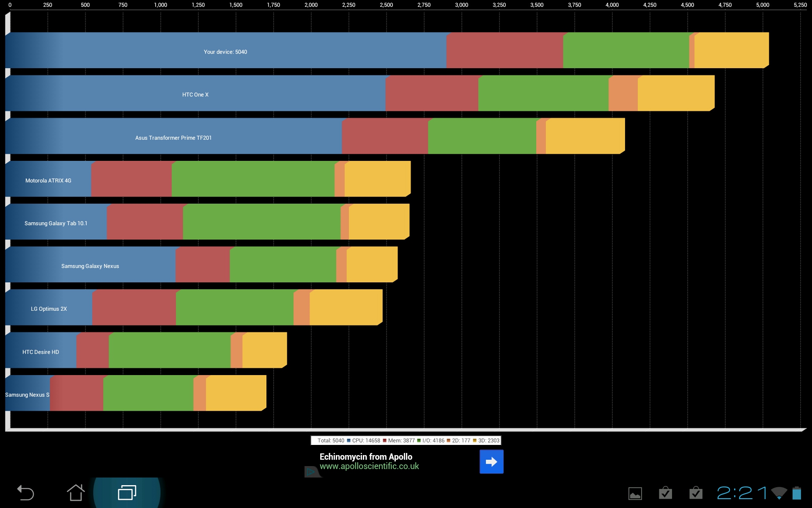The width and height of the screenshot is (812, 508).
Task: Open the picture notification icon
Action: 635,494
